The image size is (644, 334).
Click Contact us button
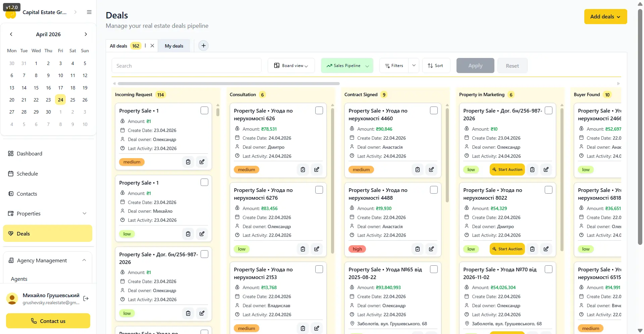point(48,321)
